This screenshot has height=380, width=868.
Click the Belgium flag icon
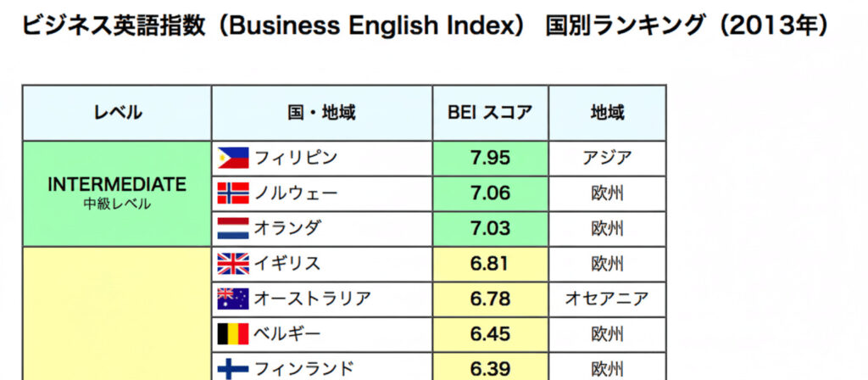[x=233, y=334]
